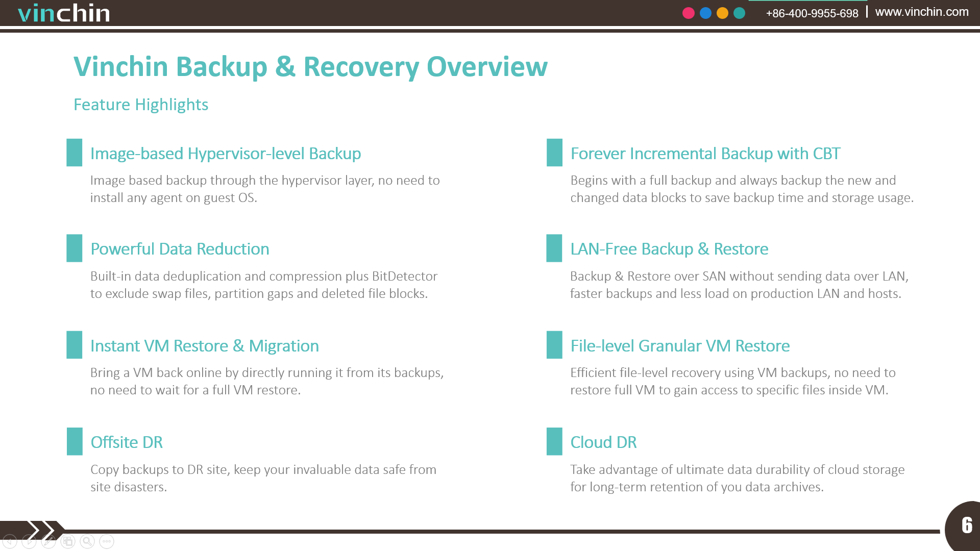This screenshot has height=551, width=980.
Task: Click the description mentioning BitDetector deduplication
Action: click(x=264, y=285)
